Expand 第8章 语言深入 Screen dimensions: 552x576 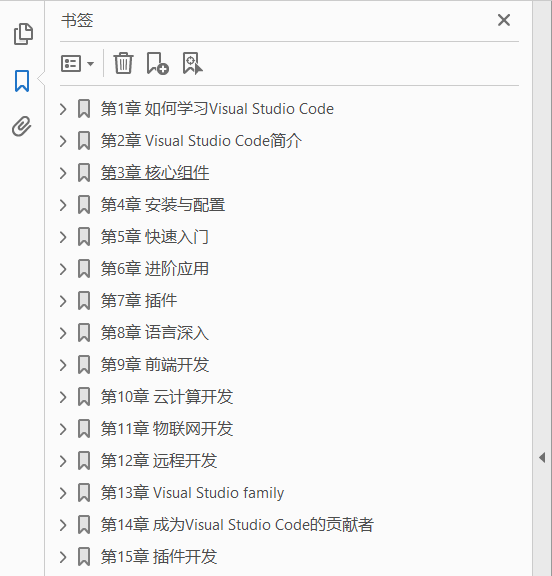[63, 333]
